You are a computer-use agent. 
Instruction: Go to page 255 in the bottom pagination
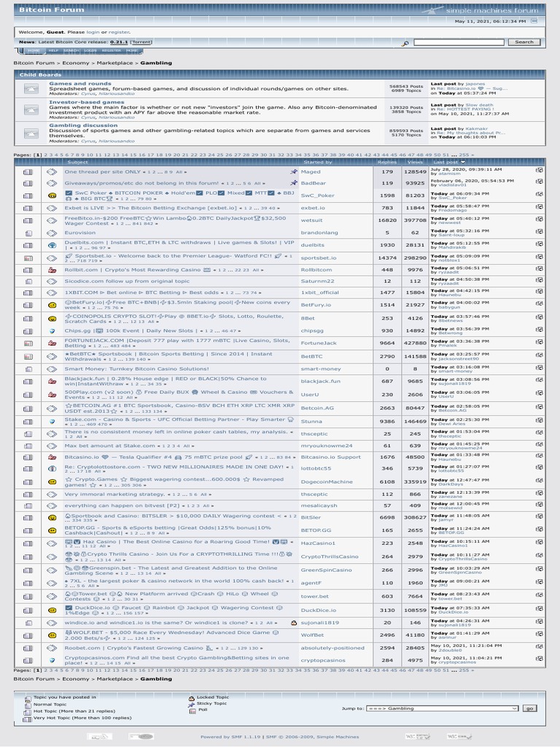[x=464, y=670]
